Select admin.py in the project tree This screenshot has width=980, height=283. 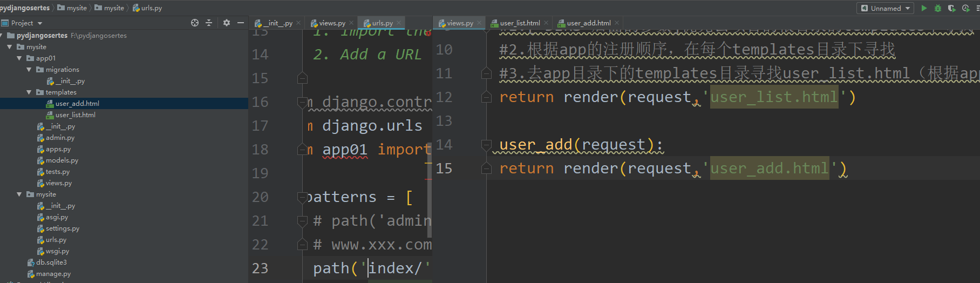coord(60,138)
